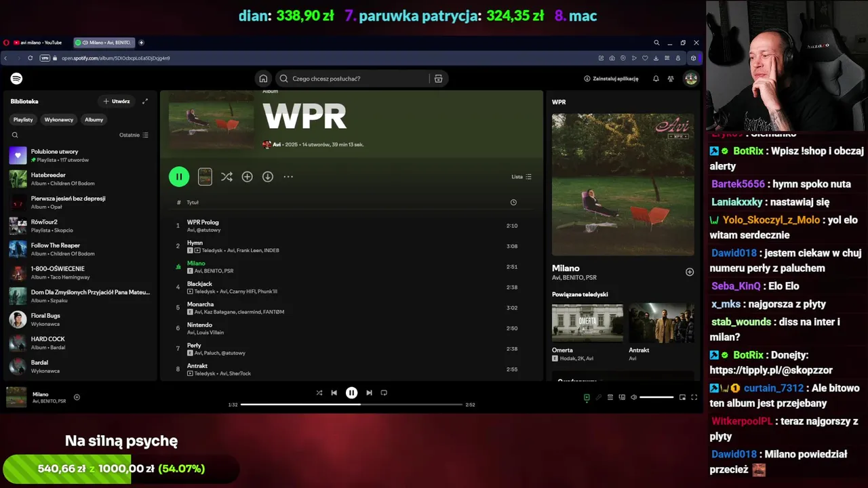Click Zainstaluj aplikację button
Screen dimensions: 868x488
611,79
